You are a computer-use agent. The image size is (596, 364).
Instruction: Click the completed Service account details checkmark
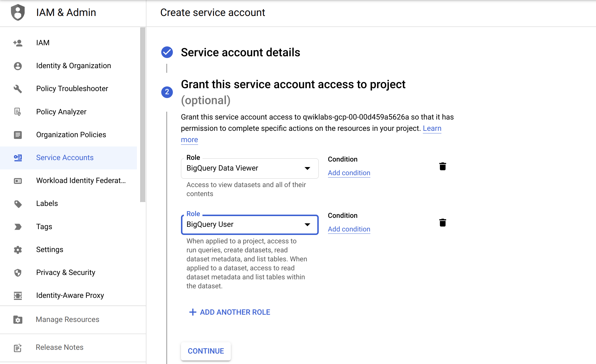click(167, 52)
